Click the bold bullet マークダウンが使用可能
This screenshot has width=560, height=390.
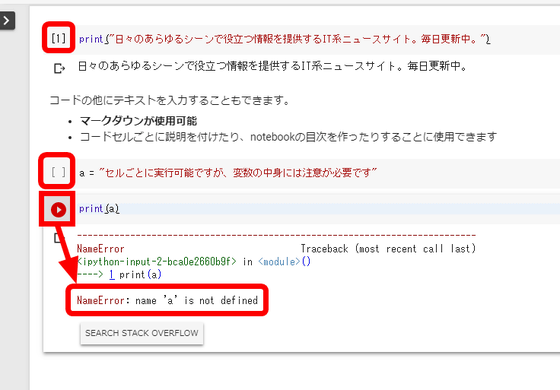pyautogui.click(x=138, y=121)
